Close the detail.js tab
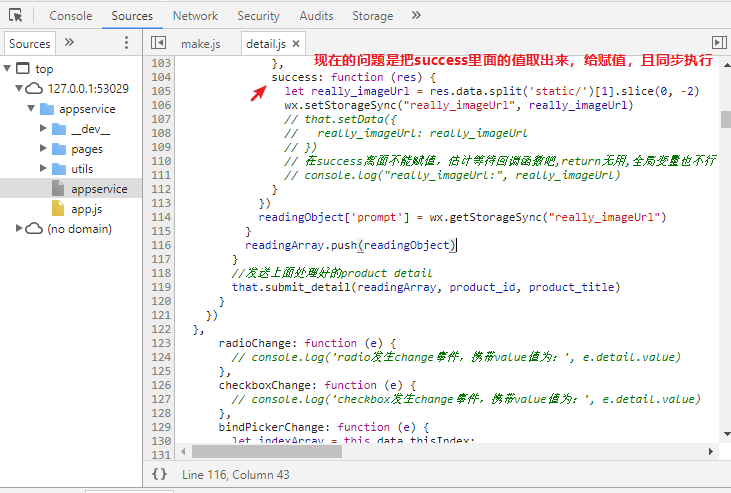Screen dimensions: 731x493 (x=296, y=44)
